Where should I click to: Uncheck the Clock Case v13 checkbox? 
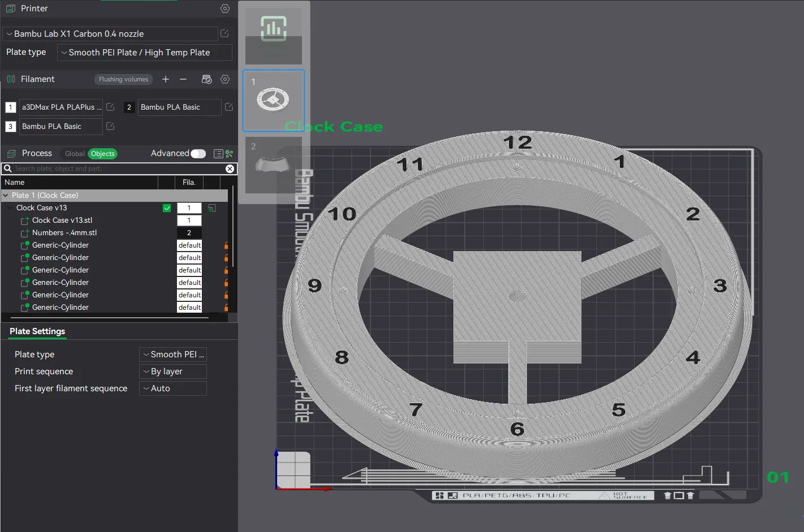pos(167,207)
